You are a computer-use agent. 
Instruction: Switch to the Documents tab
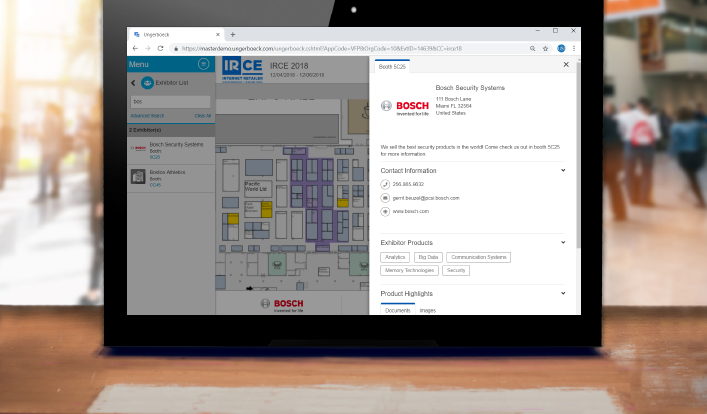click(x=398, y=310)
